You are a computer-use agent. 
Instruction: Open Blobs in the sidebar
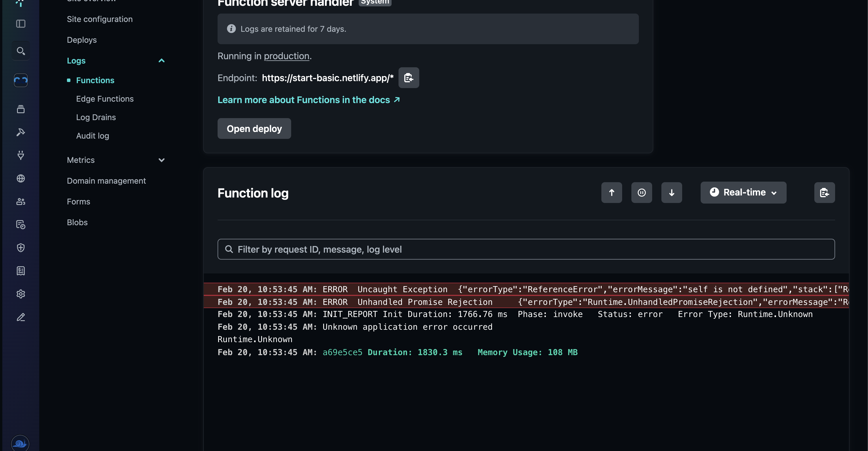point(77,222)
